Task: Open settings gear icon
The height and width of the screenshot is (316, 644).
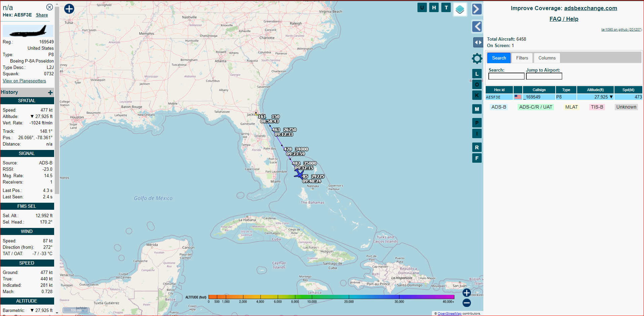Action: click(x=477, y=58)
